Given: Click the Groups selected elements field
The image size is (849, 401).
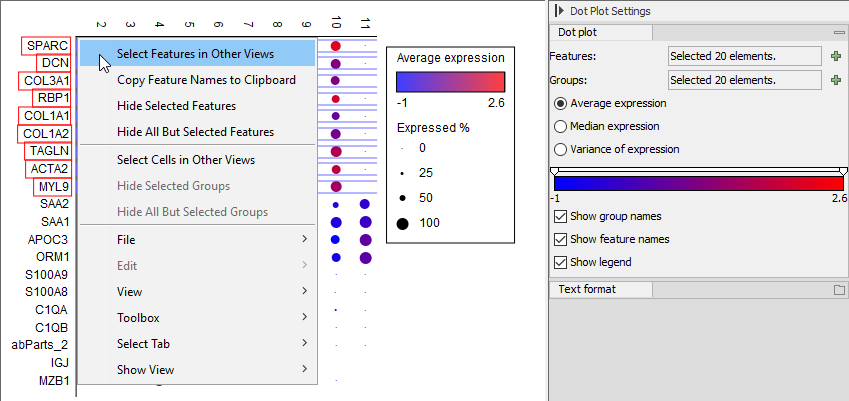Looking at the screenshot, I should pyautogui.click(x=744, y=80).
